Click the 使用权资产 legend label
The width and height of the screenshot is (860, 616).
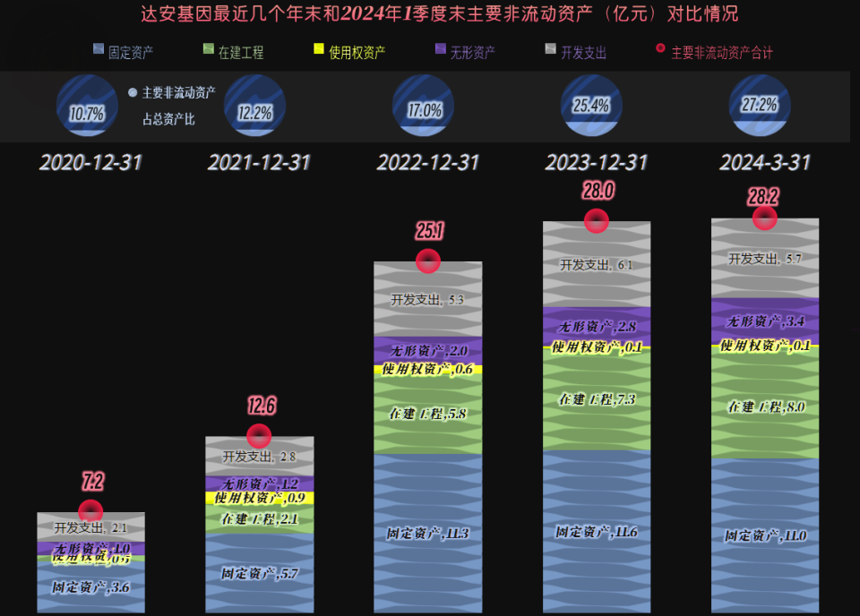pos(357,53)
